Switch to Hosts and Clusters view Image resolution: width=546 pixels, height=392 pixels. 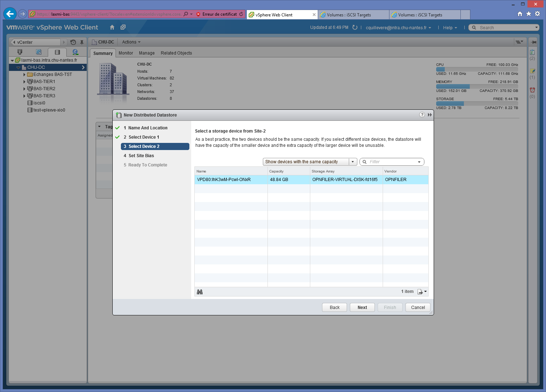(20, 52)
